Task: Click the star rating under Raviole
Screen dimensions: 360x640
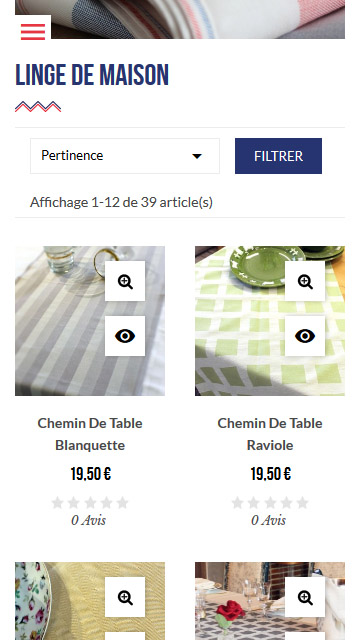Action: 270,503
